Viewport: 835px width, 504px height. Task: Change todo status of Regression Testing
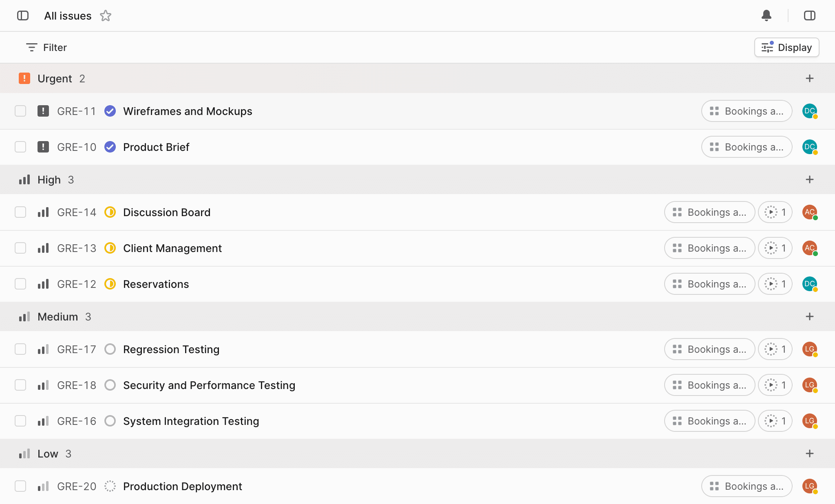coord(110,349)
